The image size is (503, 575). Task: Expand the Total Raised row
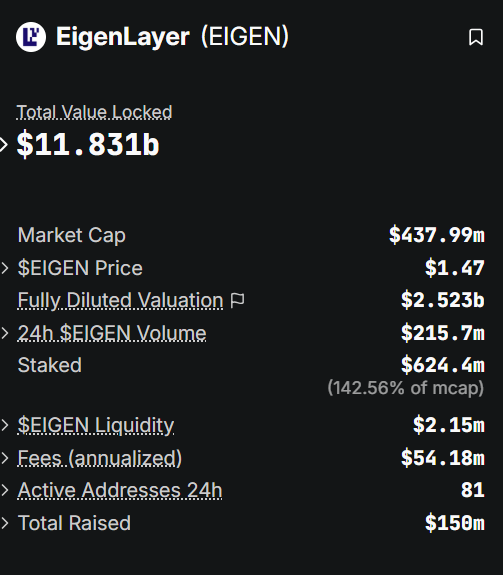click(5, 523)
